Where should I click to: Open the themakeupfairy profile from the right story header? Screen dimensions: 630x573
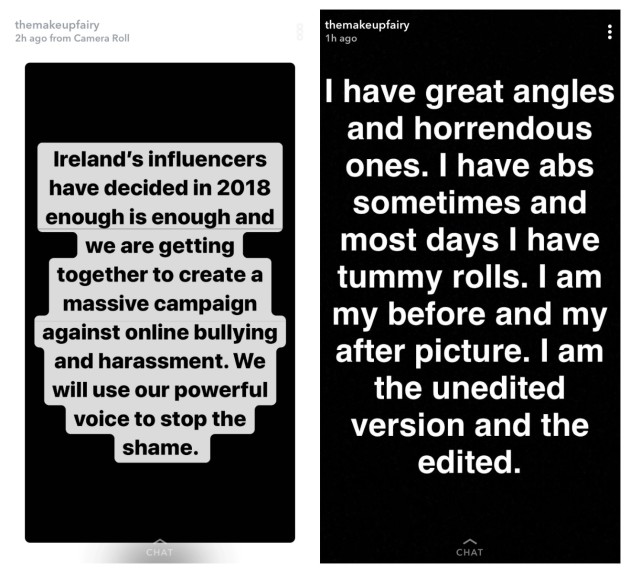pos(367,25)
